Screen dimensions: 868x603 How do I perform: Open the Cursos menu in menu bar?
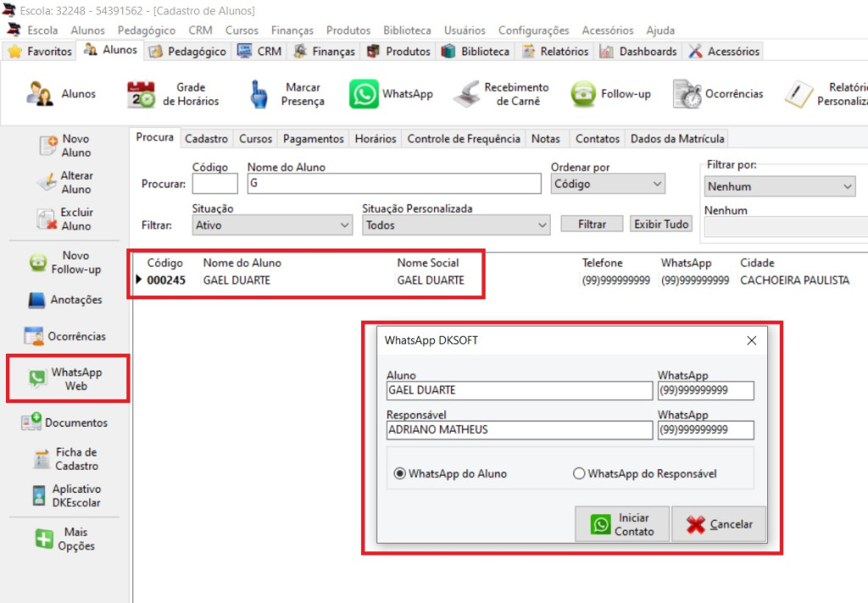242,31
